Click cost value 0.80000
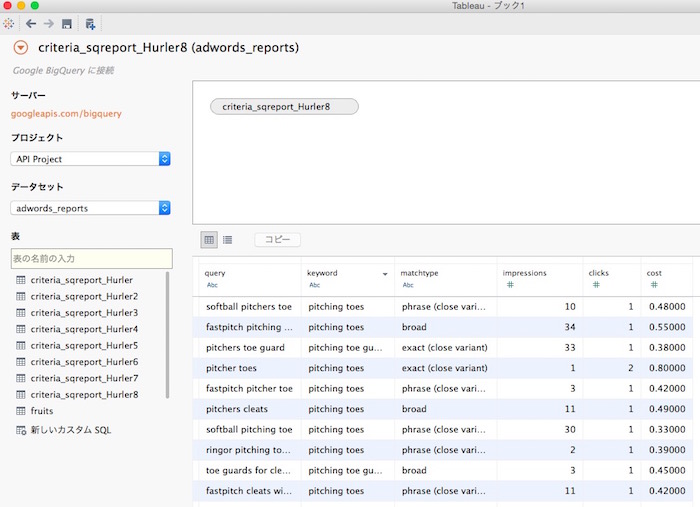Image resolution: width=700 pixels, height=507 pixels. tap(667, 368)
